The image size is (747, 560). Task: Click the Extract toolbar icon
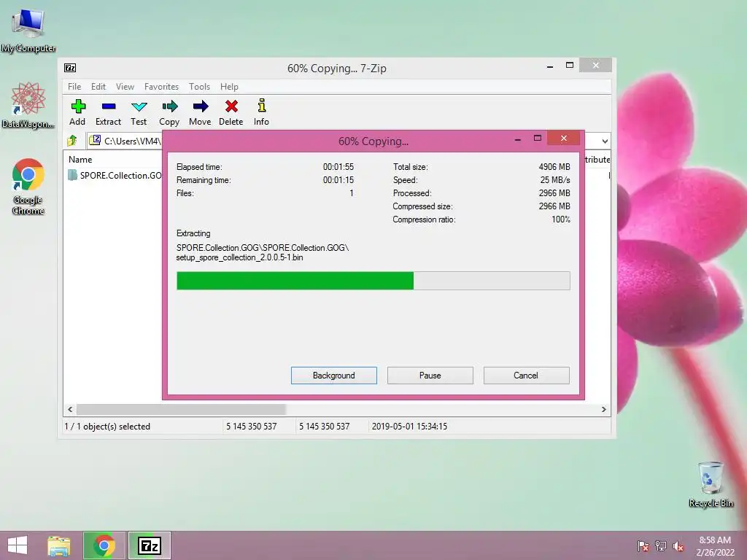(109, 106)
